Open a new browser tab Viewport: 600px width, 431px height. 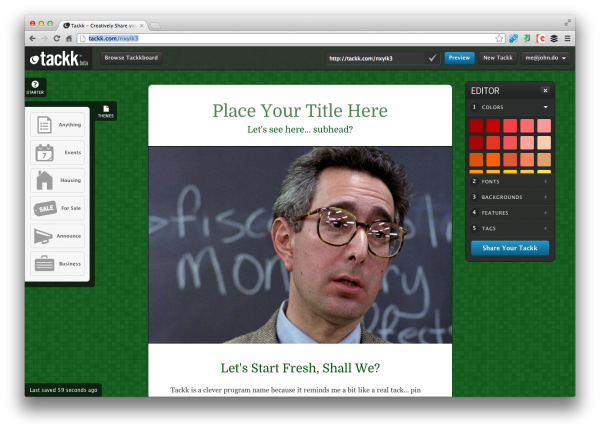(x=155, y=26)
